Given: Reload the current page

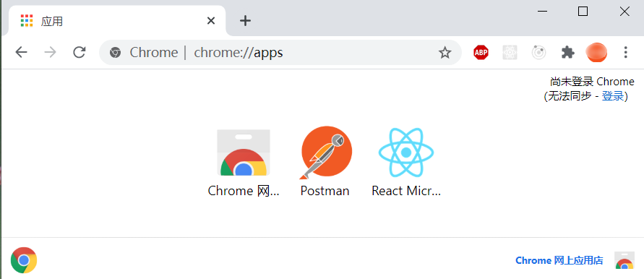Looking at the screenshot, I should point(79,52).
